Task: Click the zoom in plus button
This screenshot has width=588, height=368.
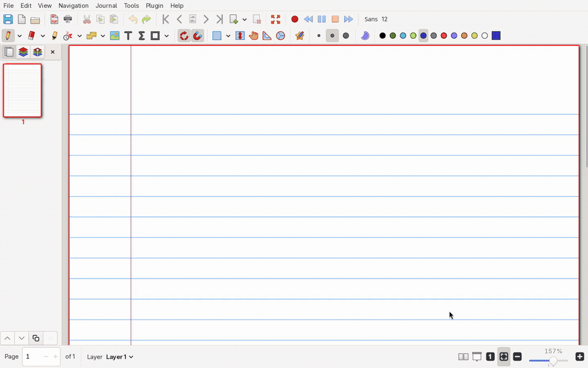Action: (x=579, y=357)
